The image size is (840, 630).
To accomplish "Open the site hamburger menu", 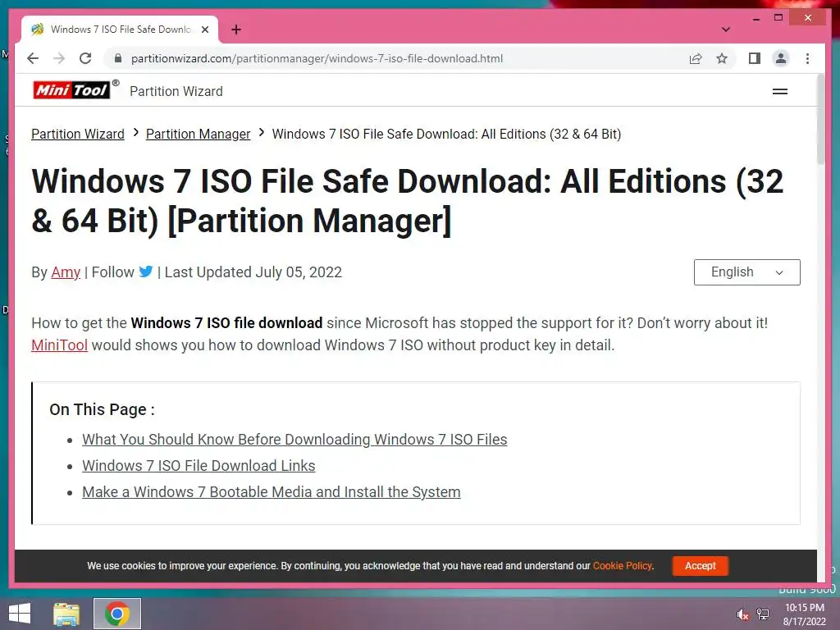I will click(x=780, y=92).
